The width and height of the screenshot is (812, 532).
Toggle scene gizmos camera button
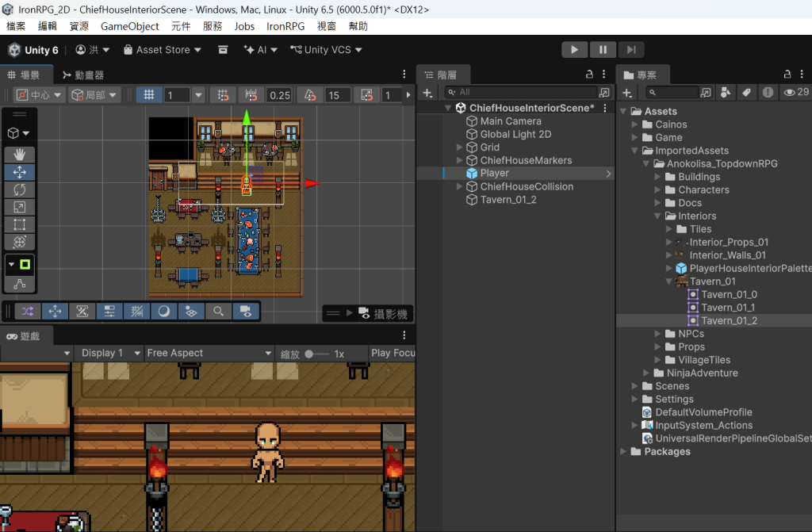tap(246, 312)
